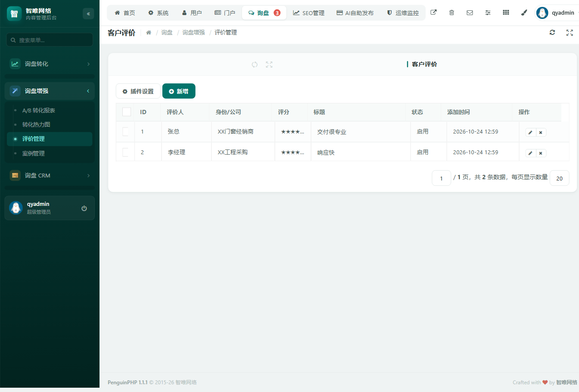
Task: Expand the 询盘 CRM sidebar menu
Action: coord(50,175)
